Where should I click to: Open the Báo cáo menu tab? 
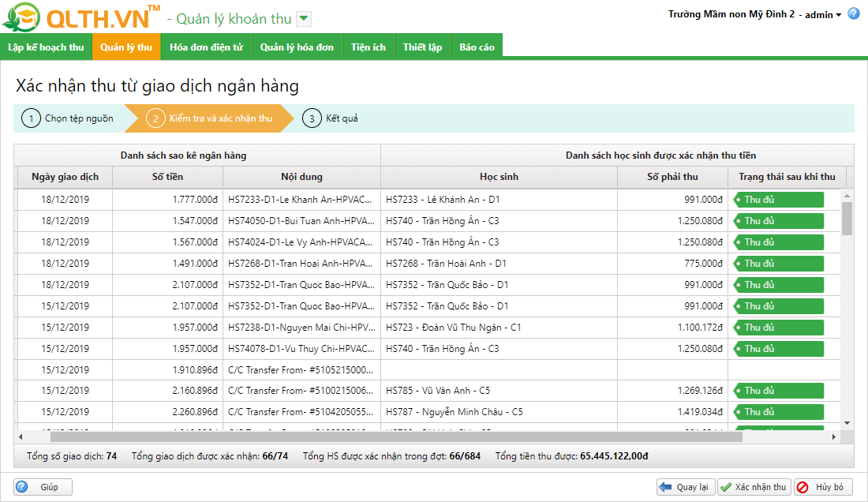coord(477,47)
